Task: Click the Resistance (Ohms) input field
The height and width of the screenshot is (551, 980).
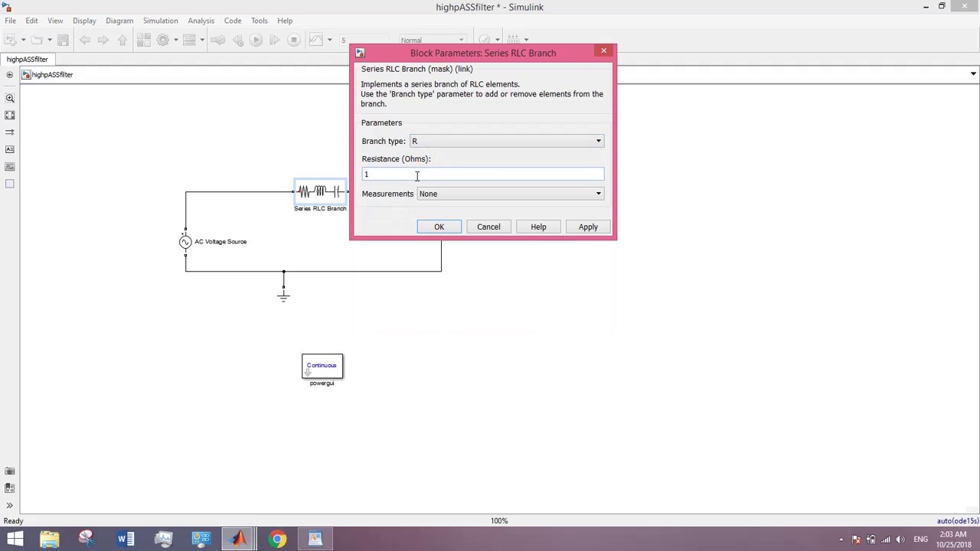Action: coord(482,174)
